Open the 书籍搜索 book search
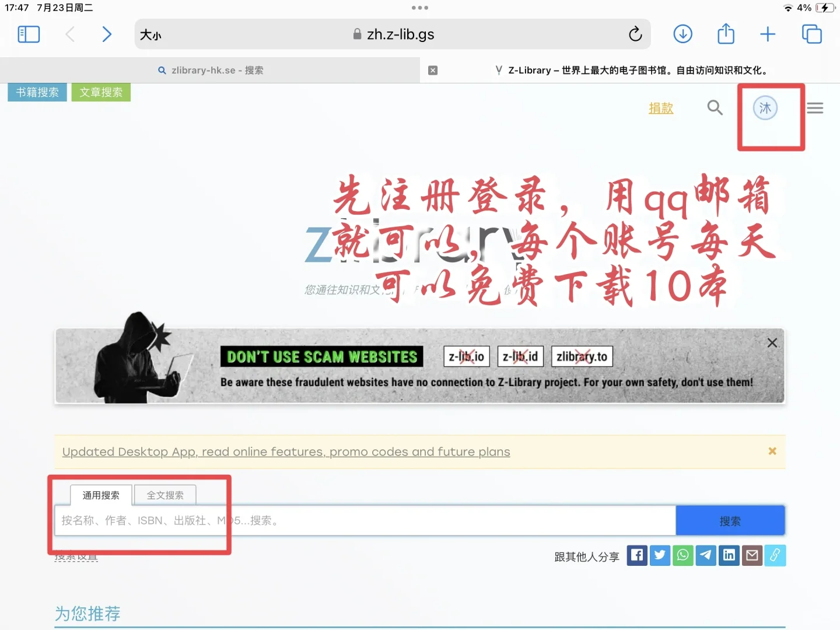This screenshot has height=630, width=840. [x=37, y=92]
